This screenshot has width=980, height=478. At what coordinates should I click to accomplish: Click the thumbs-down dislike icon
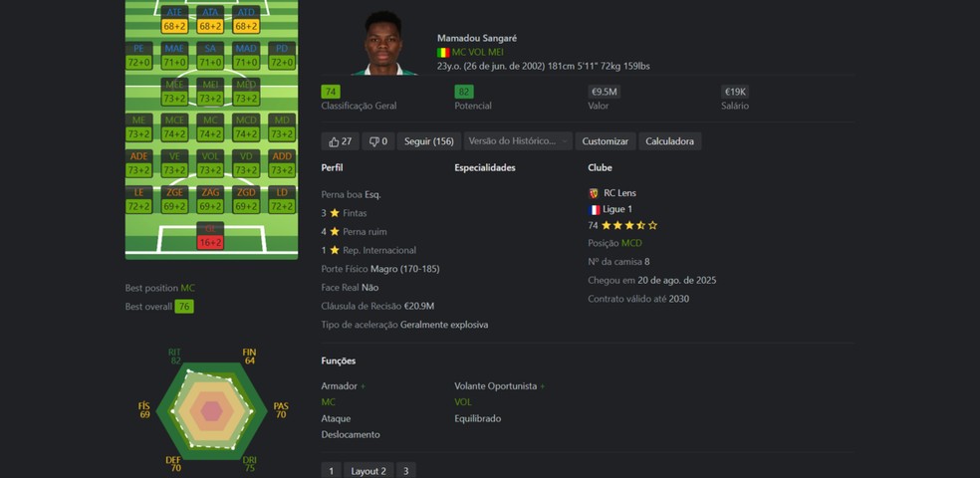pos(373,141)
